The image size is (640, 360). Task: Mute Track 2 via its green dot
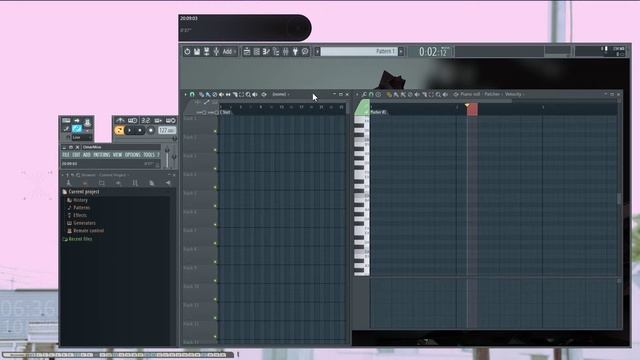click(x=215, y=150)
